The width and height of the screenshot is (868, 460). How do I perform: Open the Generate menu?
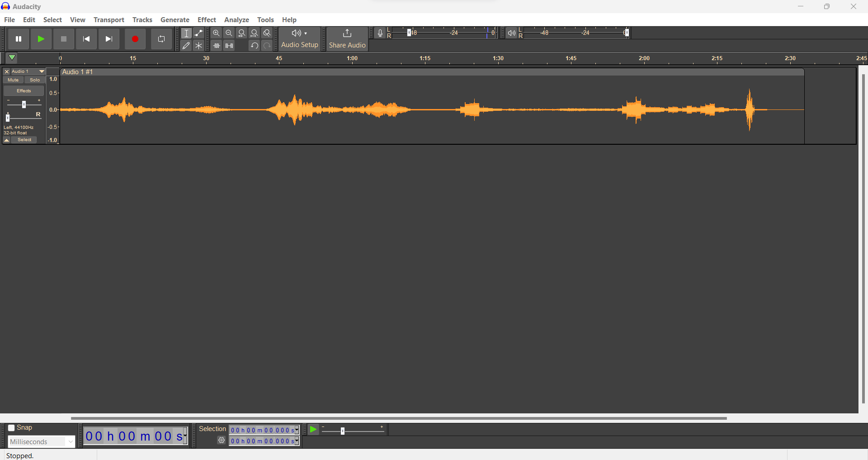[175, 20]
